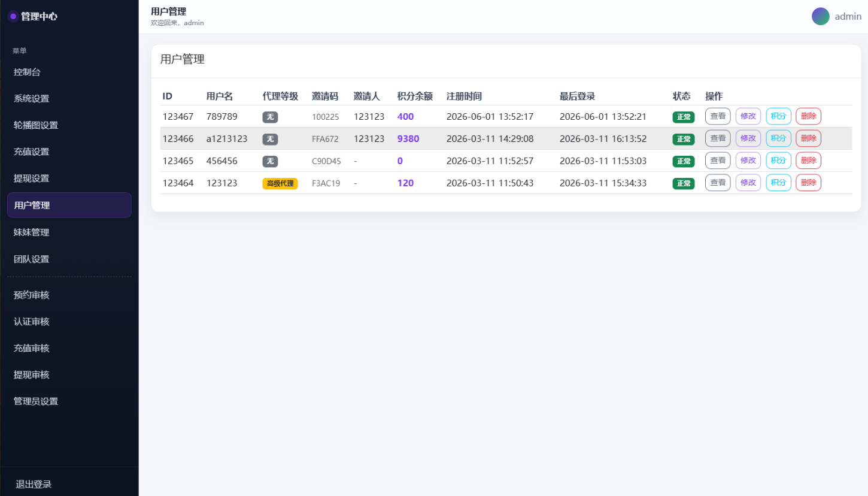Select 用户管理 in sidebar
Image resolution: width=868 pixels, height=496 pixels.
point(69,205)
